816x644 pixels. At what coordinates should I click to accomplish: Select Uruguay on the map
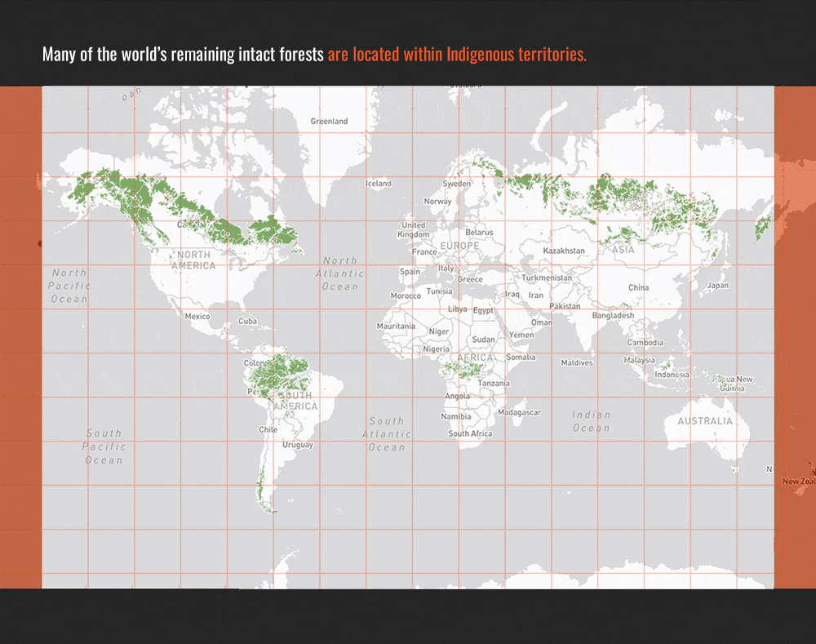click(299, 445)
